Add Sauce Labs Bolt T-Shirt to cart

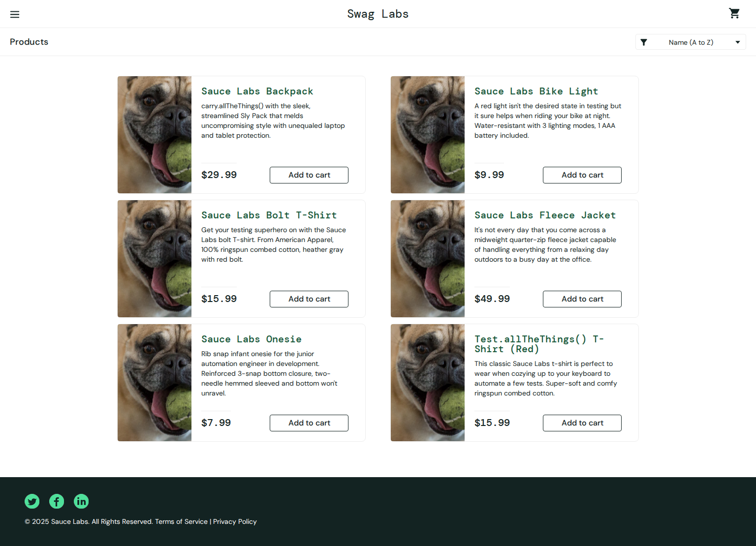point(309,299)
